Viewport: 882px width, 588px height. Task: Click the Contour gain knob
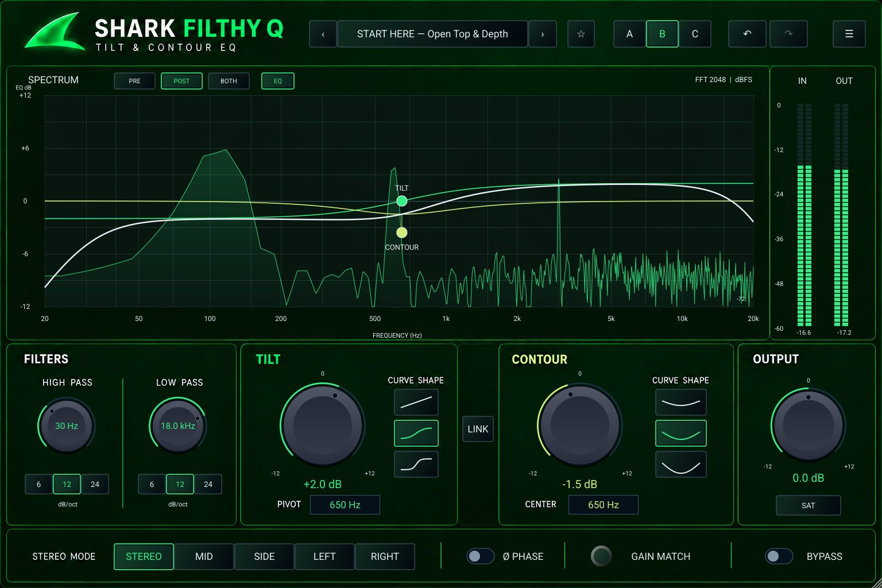(x=580, y=425)
